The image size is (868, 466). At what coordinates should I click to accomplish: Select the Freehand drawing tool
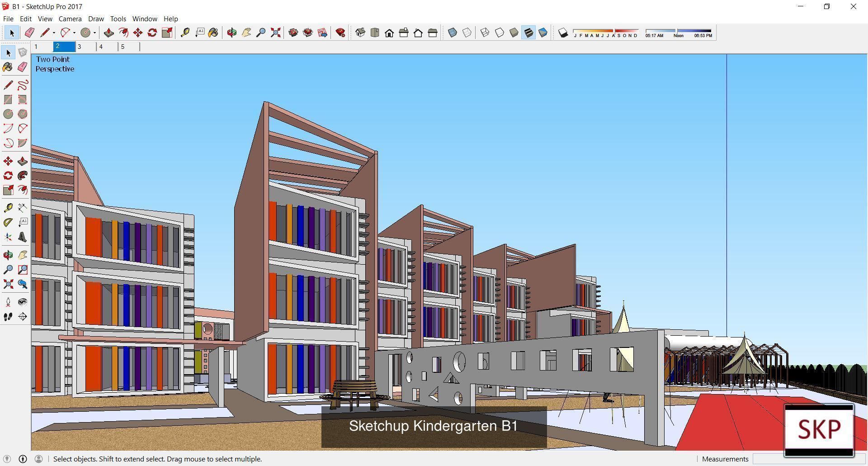(x=23, y=85)
